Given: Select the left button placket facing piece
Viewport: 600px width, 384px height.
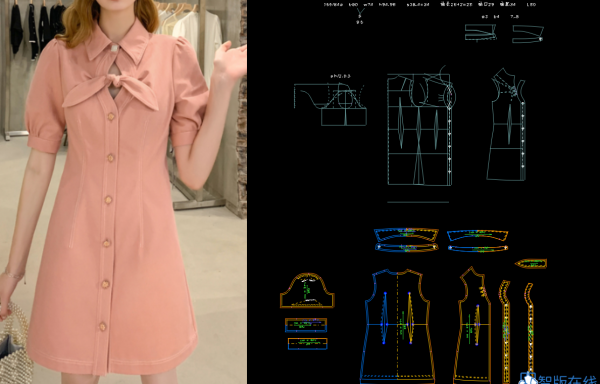Looking at the screenshot, I should [506, 332].
